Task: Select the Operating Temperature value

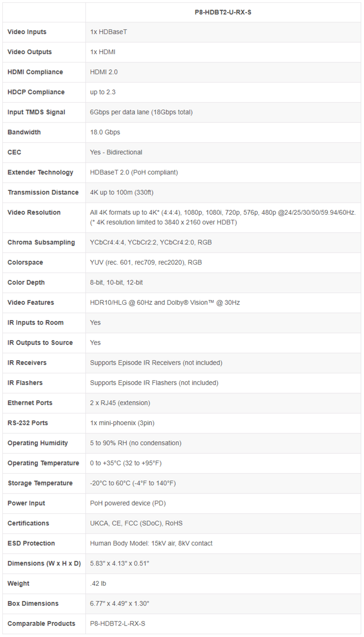Action: (126, 463)
